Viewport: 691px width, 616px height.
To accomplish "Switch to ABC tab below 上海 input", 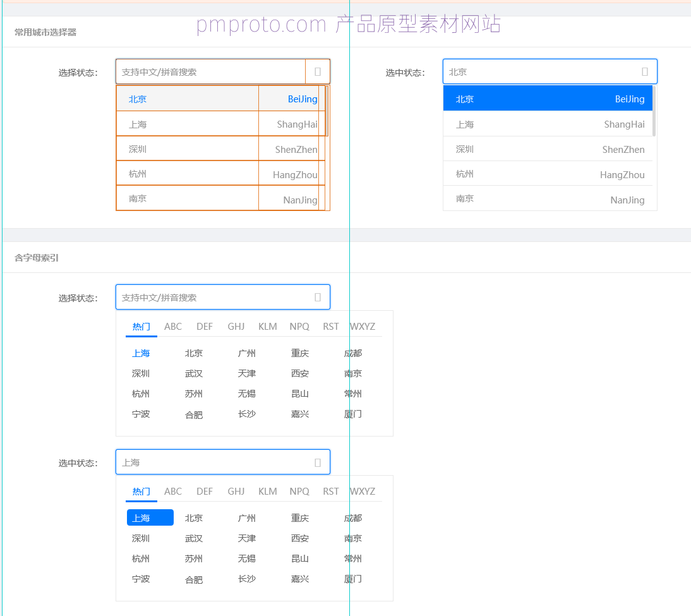I will pyautogui.click(x=173, y=492).
